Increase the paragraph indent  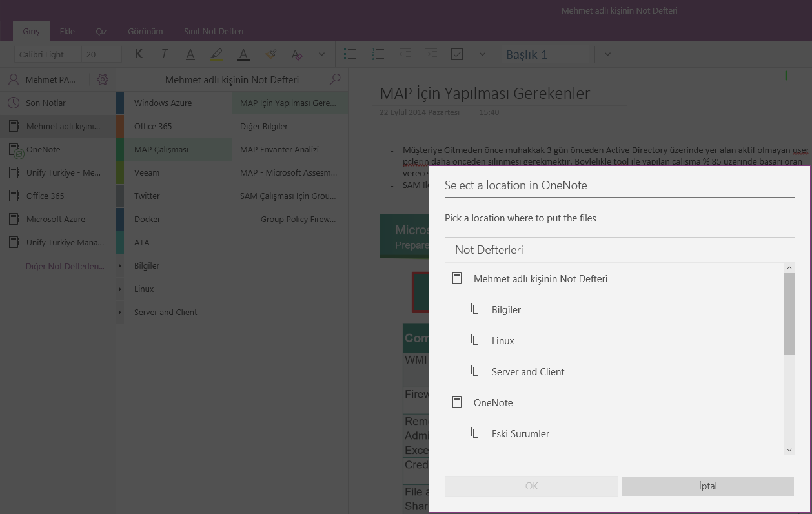point(431,54)
